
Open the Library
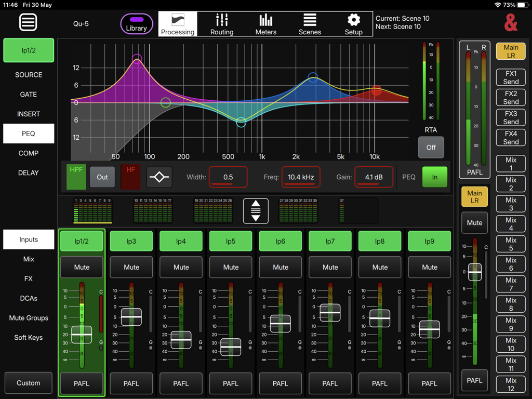[x=136, y=23]
